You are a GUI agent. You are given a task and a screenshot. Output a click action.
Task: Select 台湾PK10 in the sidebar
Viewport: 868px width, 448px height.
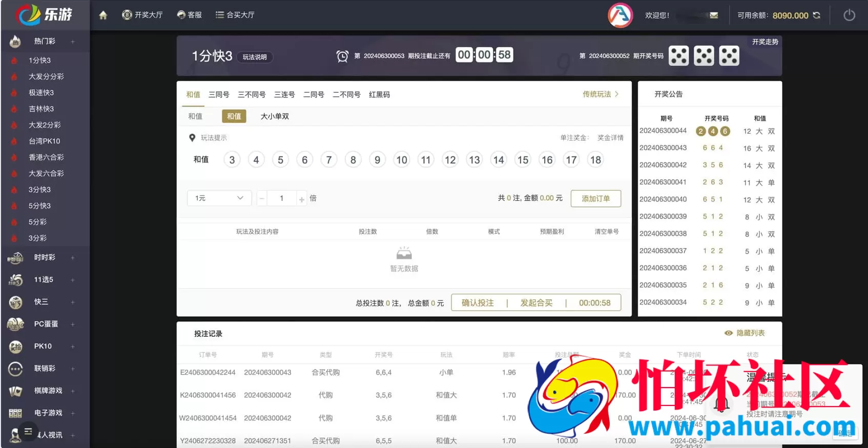(44, 141)
